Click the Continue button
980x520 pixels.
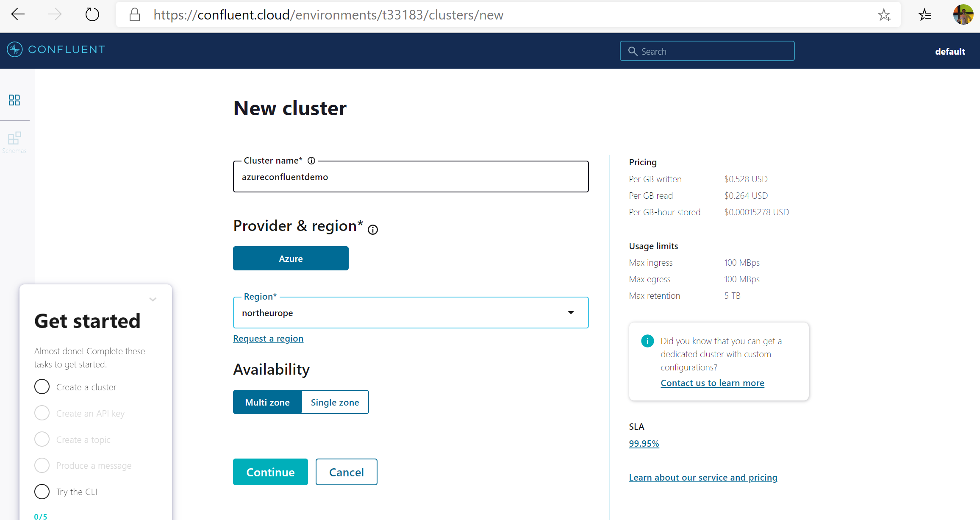tap(270, 472)
